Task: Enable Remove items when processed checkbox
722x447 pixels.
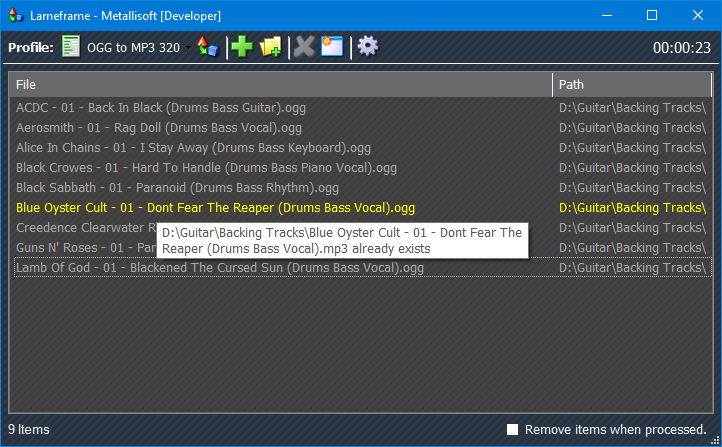Action: coord(513,429)
